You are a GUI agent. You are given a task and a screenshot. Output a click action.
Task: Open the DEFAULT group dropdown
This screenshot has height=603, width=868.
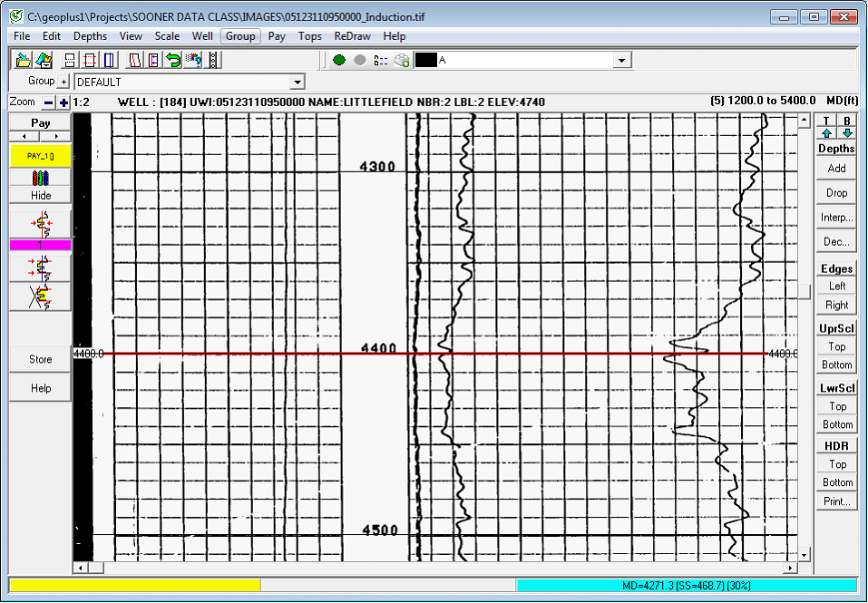(297, 83)
